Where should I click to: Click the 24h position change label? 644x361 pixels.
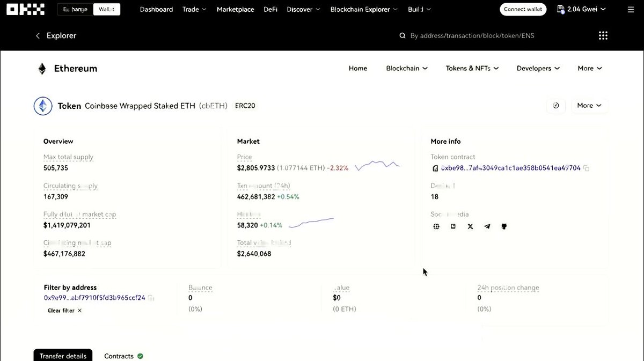pyautogui.click(x=508, y=288)
